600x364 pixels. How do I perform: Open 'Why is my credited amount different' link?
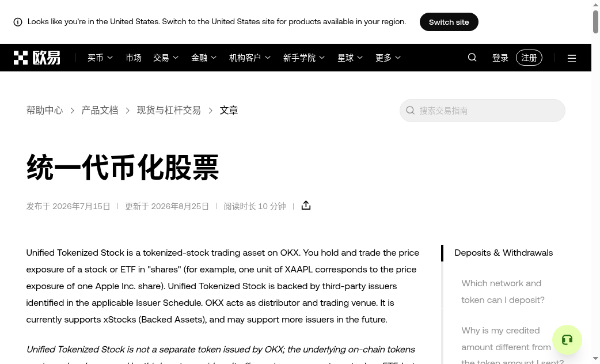512,346
